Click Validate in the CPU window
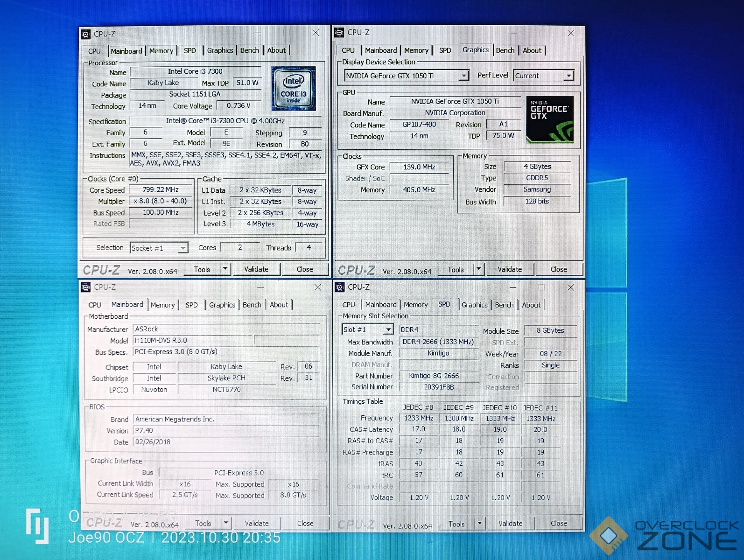 pyautogui.click(x=256, y=269)
